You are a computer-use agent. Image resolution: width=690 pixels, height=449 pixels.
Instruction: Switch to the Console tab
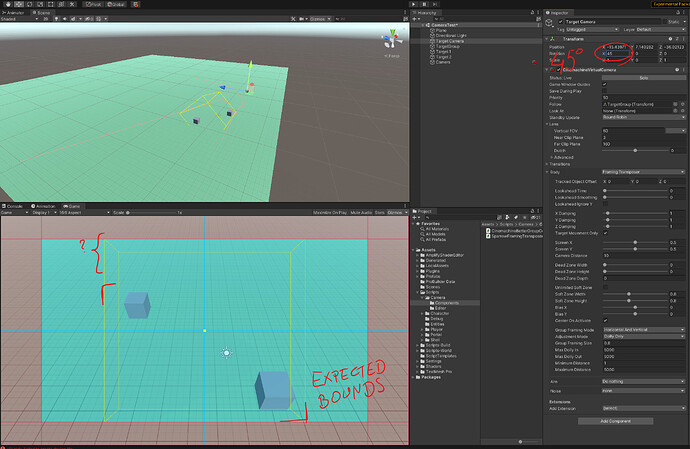coord(13,205)
